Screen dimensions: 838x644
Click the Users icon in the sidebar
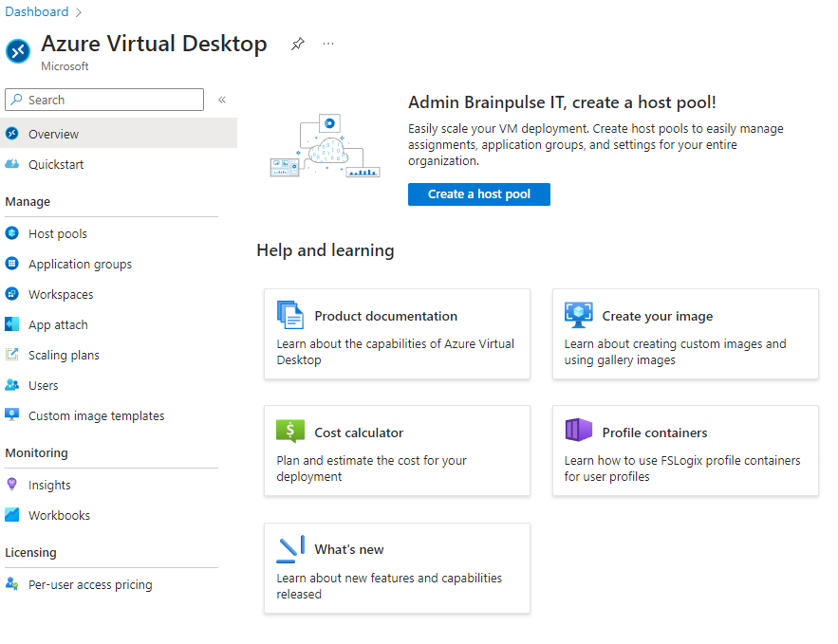(13, 385)
